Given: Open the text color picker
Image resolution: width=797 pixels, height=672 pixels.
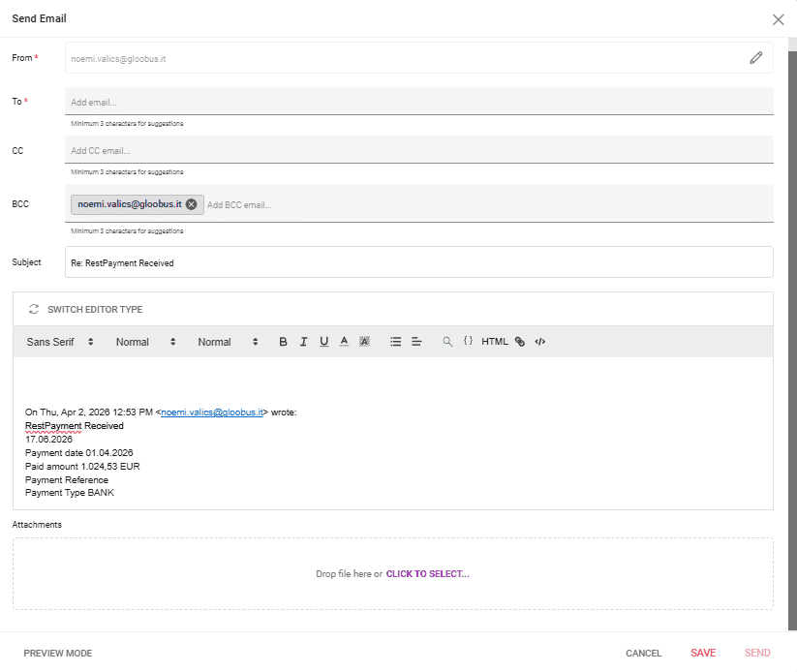Looking at the screenshot, I should tap(344, 342).
